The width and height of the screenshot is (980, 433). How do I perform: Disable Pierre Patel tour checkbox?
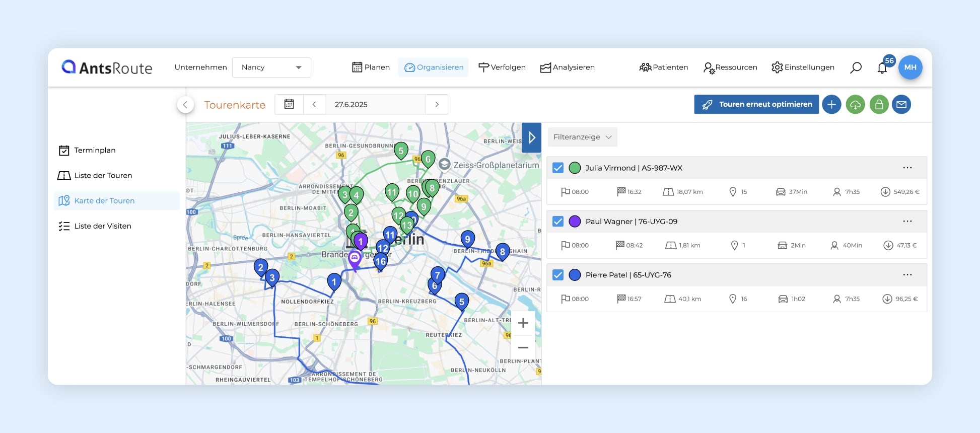click(x=558, y=275)
